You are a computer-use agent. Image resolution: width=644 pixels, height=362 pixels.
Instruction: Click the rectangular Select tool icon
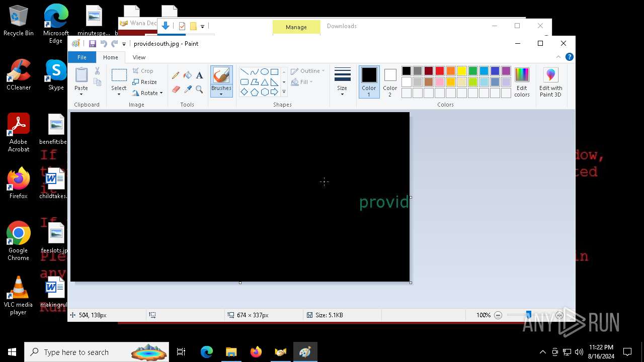[119, 75]
